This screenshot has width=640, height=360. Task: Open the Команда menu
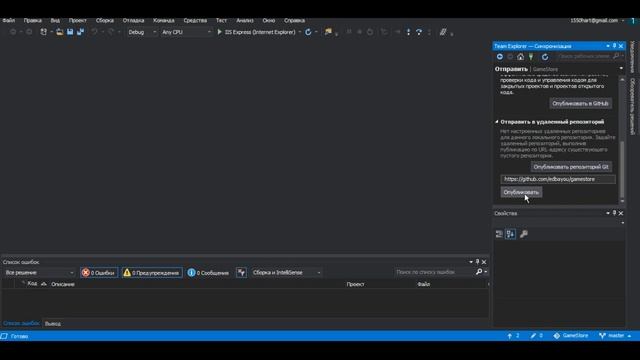pos(163,20)
